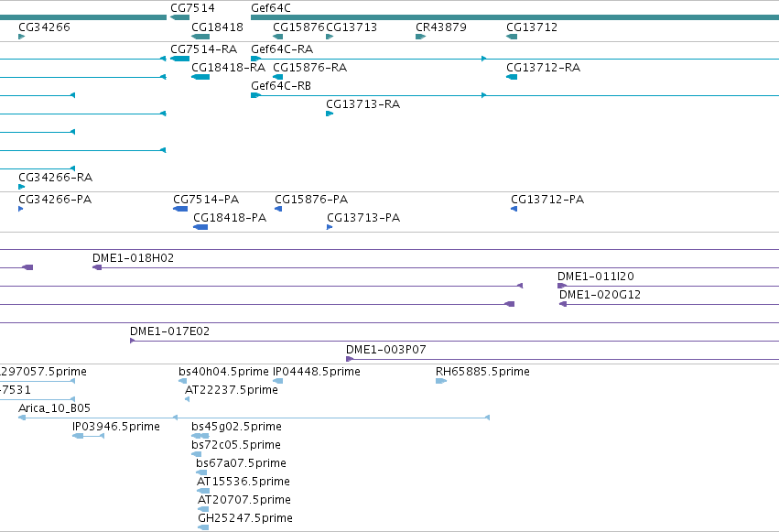
Task: Select transcript Gef64C-RA label
Action: coord(282,49)
